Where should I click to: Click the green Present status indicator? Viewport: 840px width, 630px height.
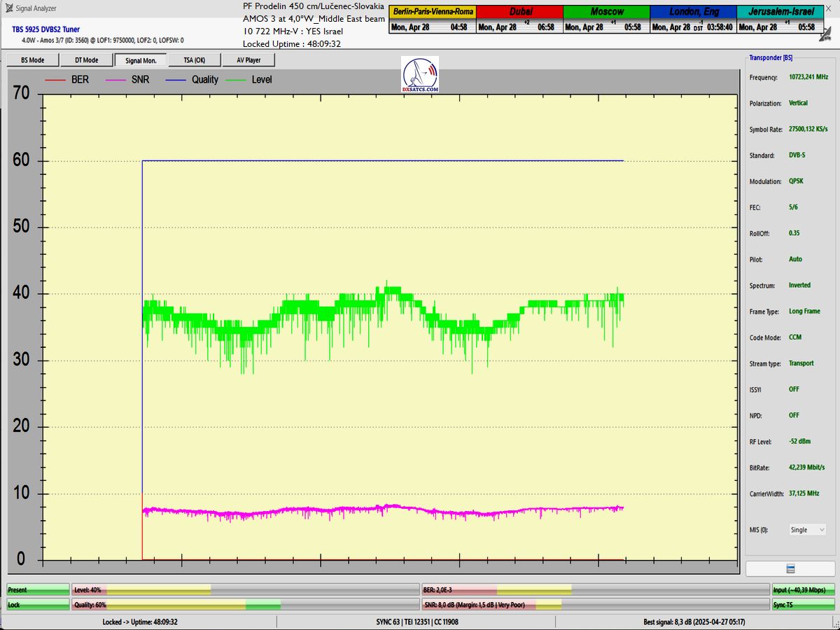(x=38, y=590)
